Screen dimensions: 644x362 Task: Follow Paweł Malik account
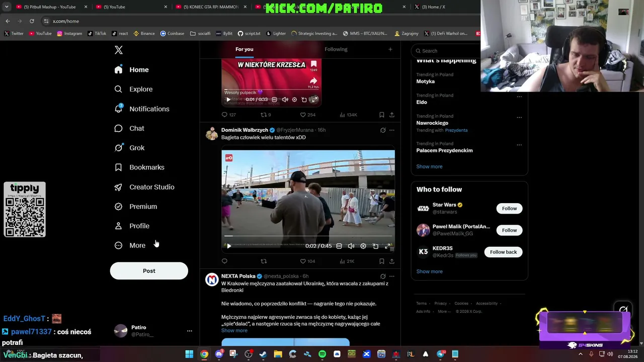click(509, 230)
